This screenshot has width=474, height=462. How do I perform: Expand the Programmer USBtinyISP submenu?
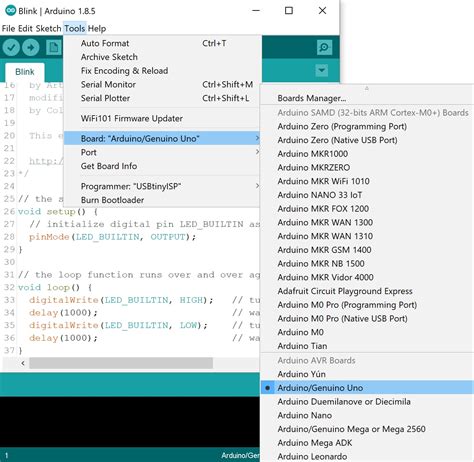(x=161, y=186)
